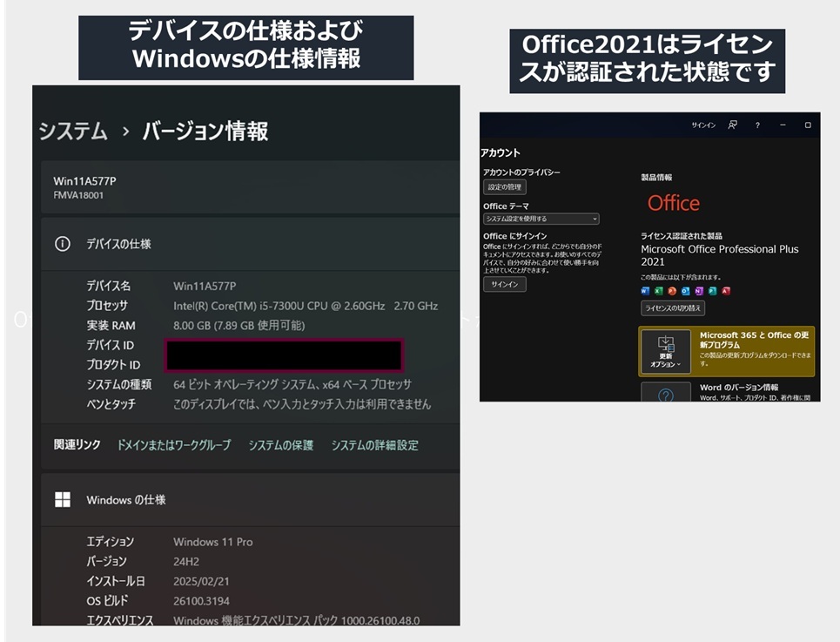Click 設定の管理 under account privacy

tap(505, 187)
